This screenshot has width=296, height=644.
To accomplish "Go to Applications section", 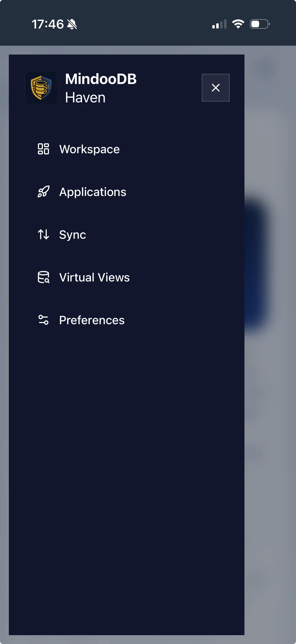I will click(x=93, y=192).
